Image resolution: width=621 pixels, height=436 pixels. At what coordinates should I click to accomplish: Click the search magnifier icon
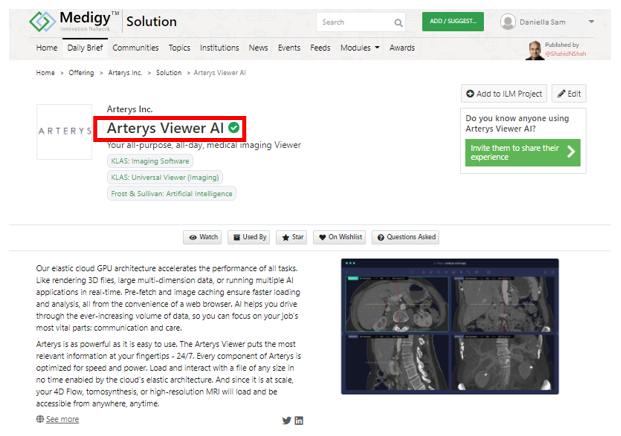[398, 23]
